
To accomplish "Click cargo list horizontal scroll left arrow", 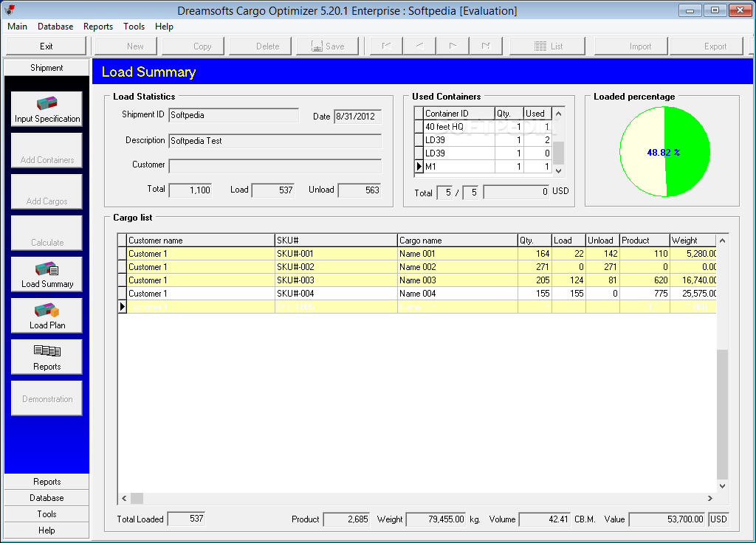I will click(124, 498).
